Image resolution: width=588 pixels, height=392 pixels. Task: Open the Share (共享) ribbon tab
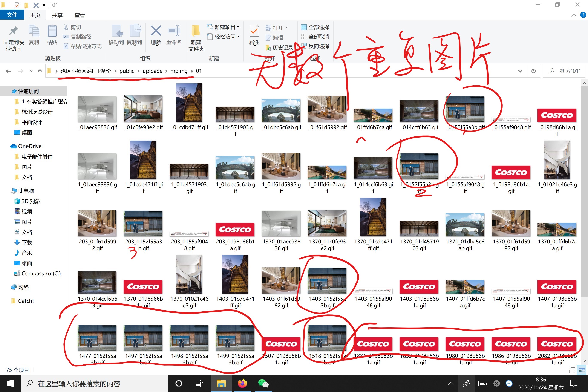pos(57,15)
